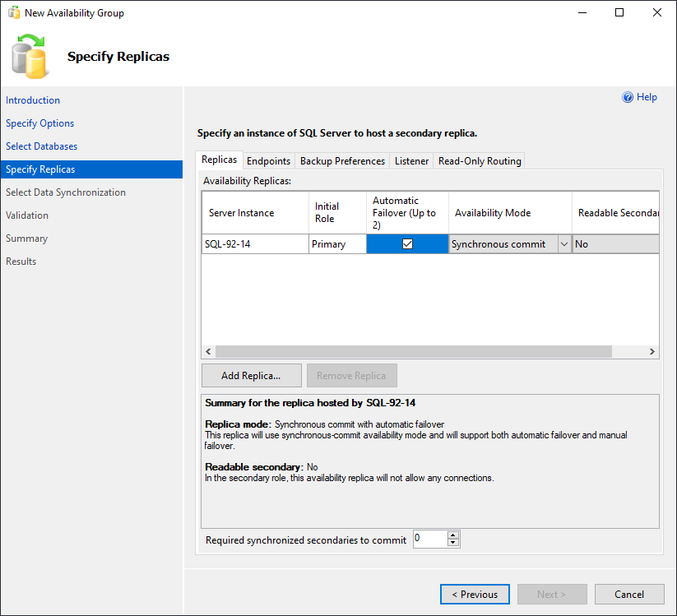Click the required synchronized secondaries field
677x616 pixels.
click(429, 540)
